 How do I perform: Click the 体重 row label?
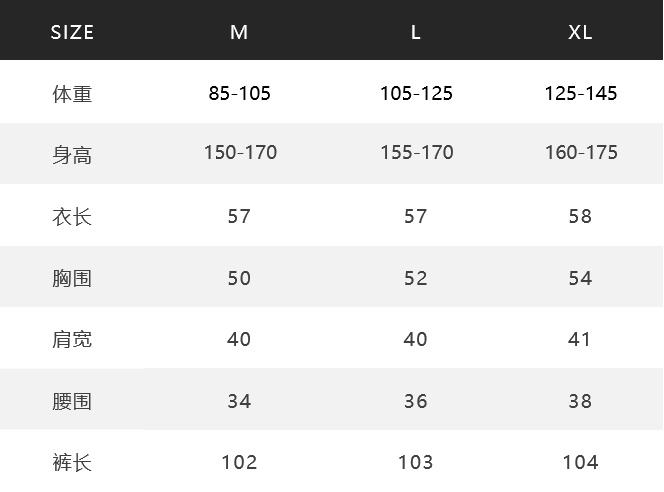pyautogui.click(x=72, y=94)
